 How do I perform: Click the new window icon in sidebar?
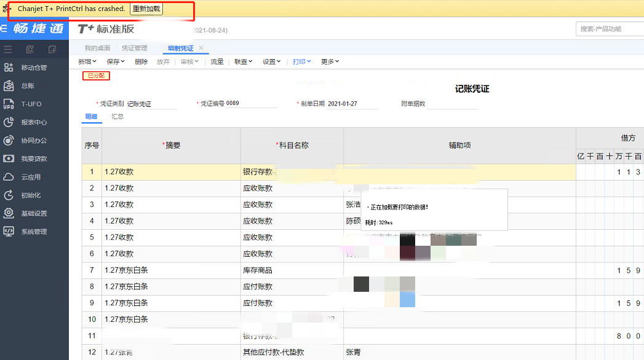click(x=52, y=50)
